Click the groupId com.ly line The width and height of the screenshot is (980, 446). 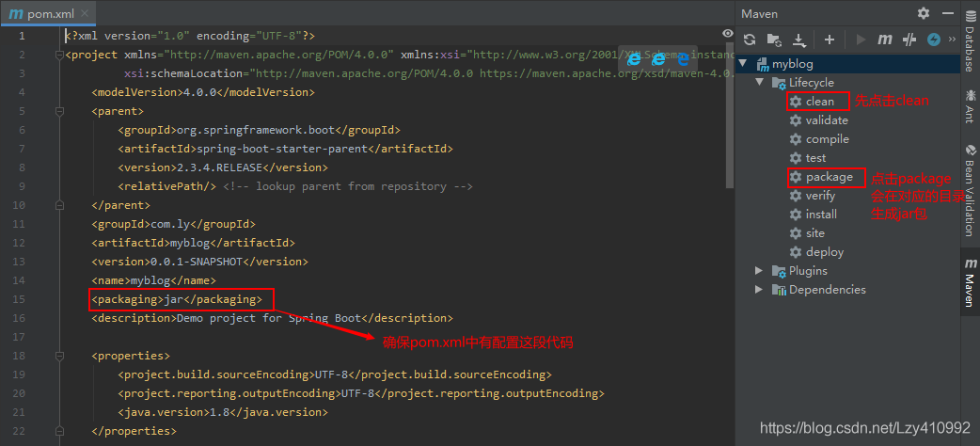[x=173, y=223]
